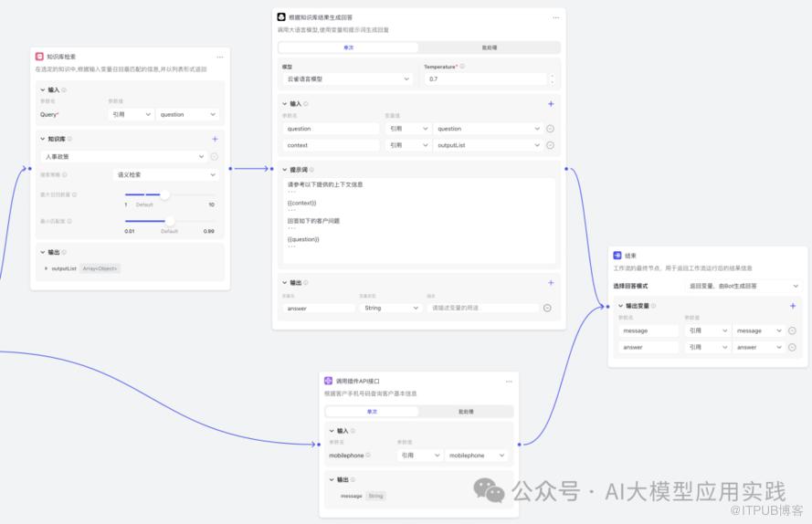Viewport: 812px width, 524px height.
Task: Click the context parameter name field
Action: [331, 145]
